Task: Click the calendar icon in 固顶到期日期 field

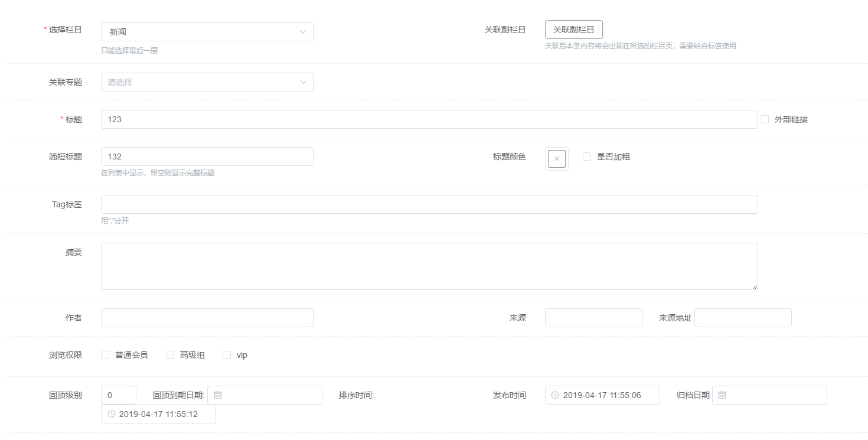Action: 217,395
